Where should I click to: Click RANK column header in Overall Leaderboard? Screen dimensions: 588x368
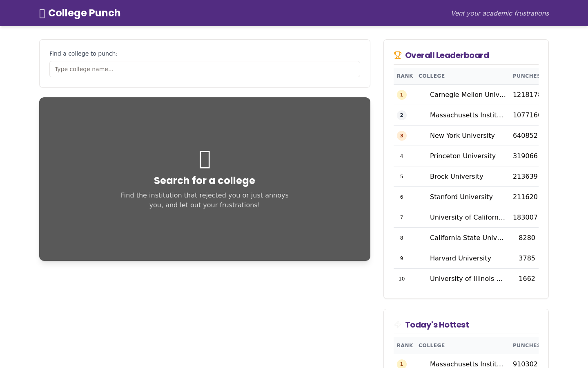pyautogui.click(x=405, y=76)
